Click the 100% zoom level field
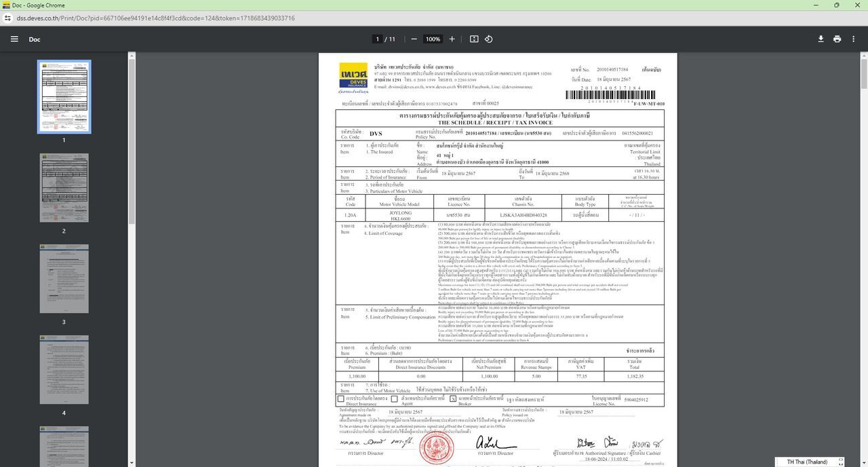 [433, 39]
